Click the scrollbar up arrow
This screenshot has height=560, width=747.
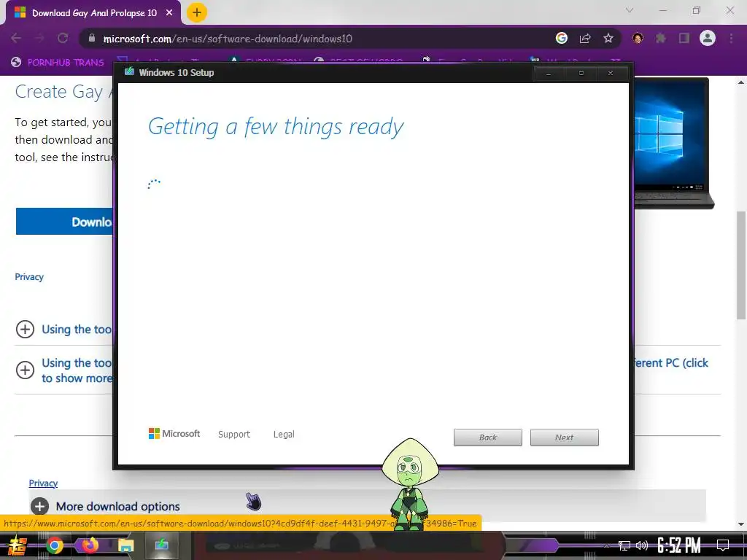tap(741, 83)
